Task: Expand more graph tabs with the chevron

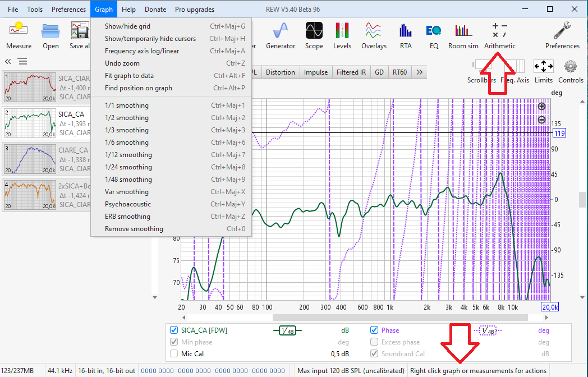Action: pyautogui.click(x=419, y=72)
